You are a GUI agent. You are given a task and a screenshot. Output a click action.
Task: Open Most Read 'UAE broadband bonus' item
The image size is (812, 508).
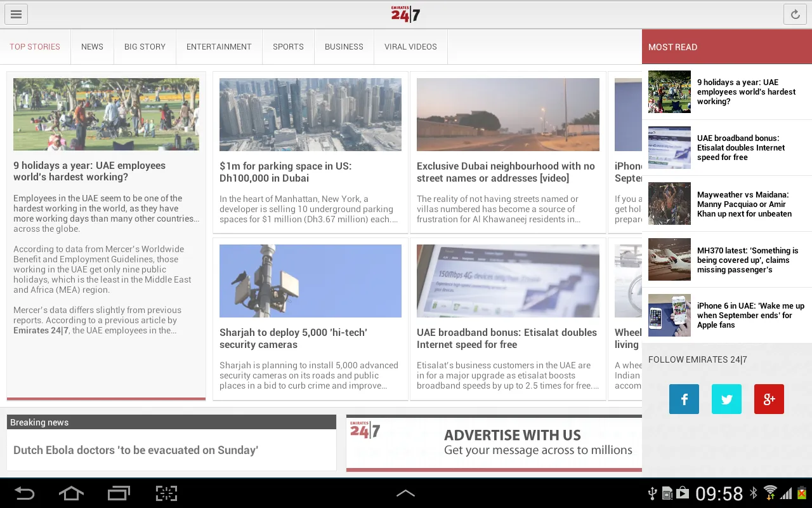click(727, 148)
